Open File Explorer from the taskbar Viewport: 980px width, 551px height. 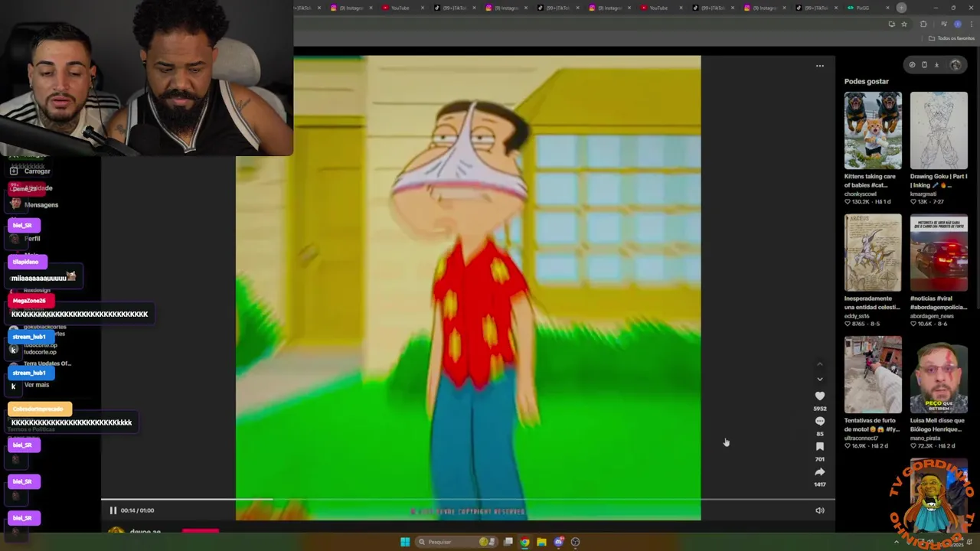tap(541, 542)
